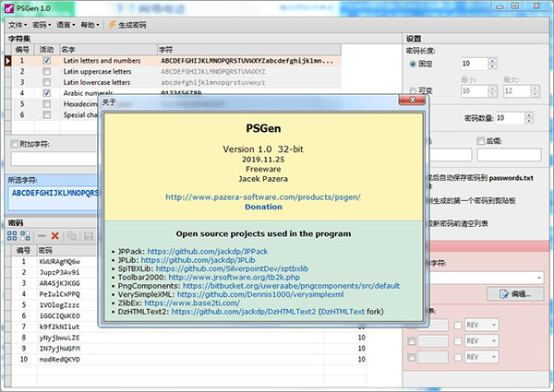This screenshot has width=554, height=392.
Task: Click the 名字 column header in charset table
Action: point(108,50)
